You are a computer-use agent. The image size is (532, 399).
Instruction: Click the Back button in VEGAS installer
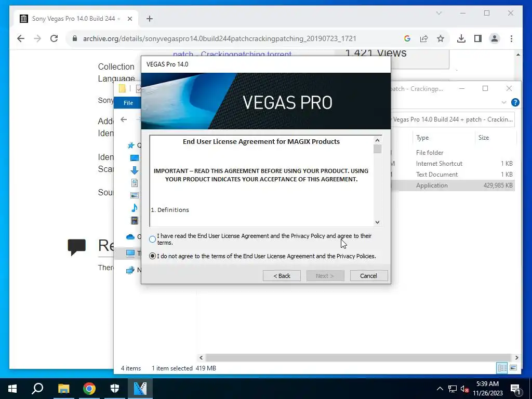tap(282, 276)
